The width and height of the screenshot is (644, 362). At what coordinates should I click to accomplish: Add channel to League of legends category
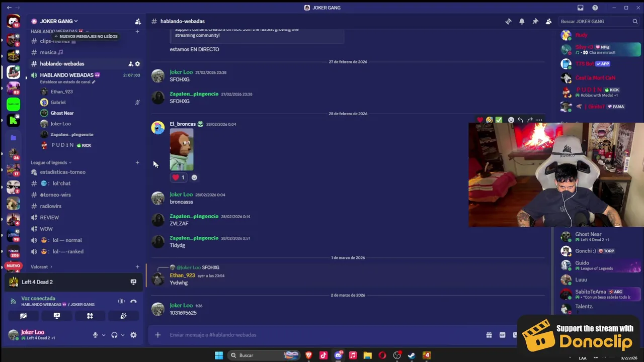pos(137,162)
